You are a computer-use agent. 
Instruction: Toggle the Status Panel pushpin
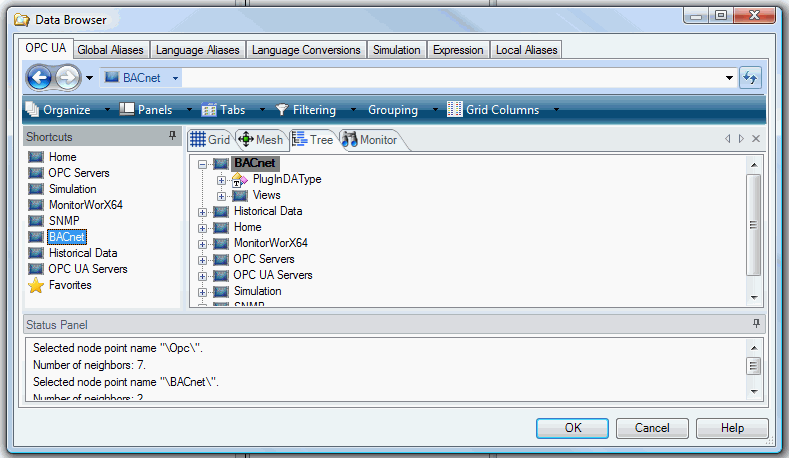[x=756, y=324]
